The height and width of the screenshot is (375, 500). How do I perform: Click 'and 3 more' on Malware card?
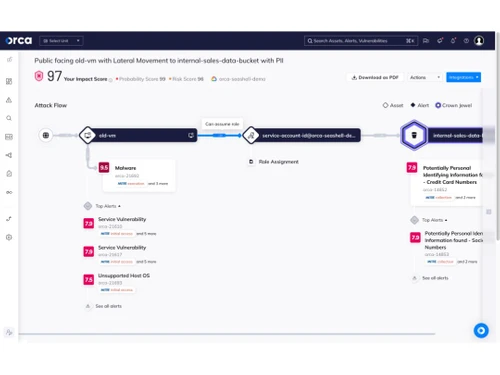click(158, 184)
